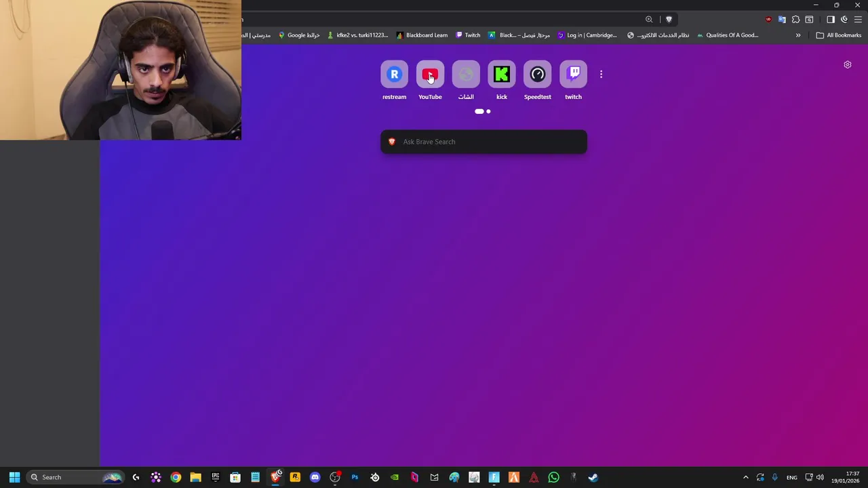Open WhatsApp from taskbar

coord(553,477)
